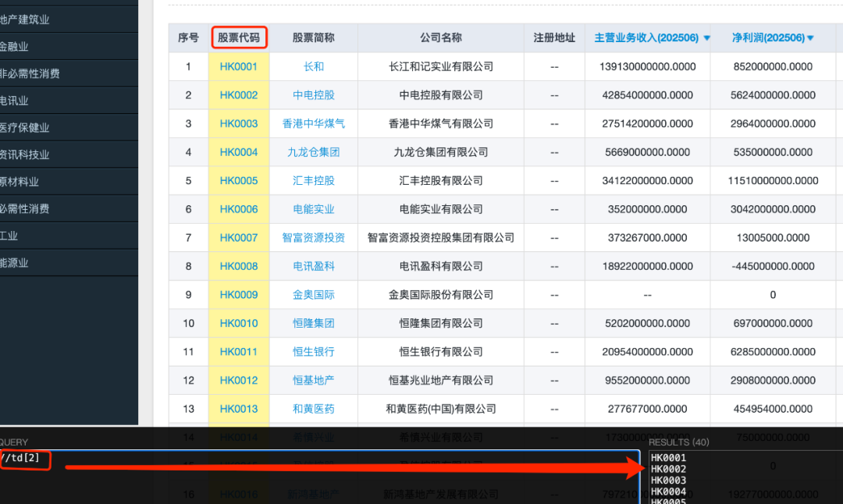
Task: Open the 中电控股 stock name link
Action: pyautogui.click(x=314, y=95)
